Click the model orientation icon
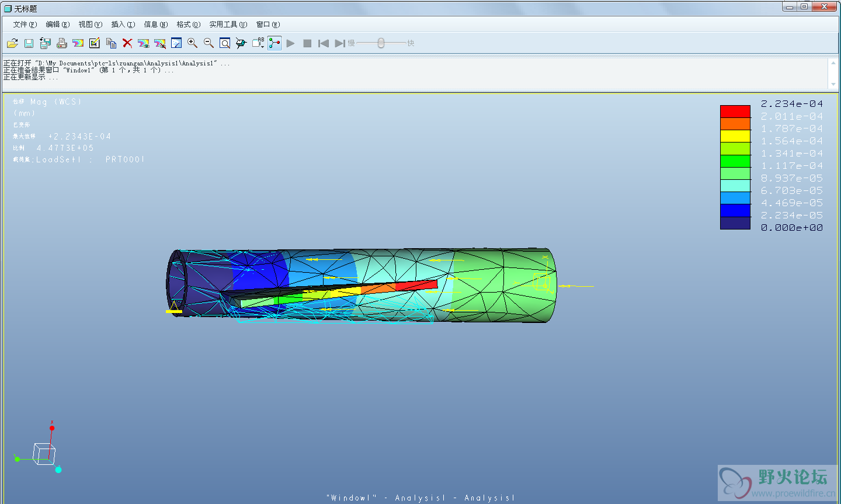This screenshot has height=504, width=841. 241,43
